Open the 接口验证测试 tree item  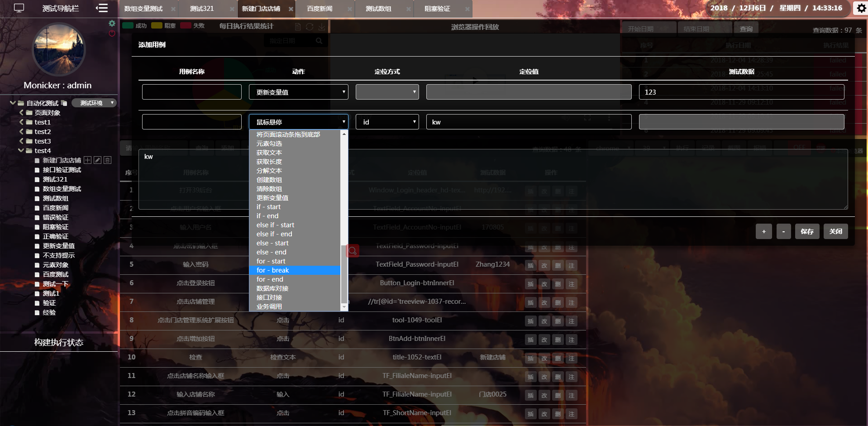click(62, 170)
